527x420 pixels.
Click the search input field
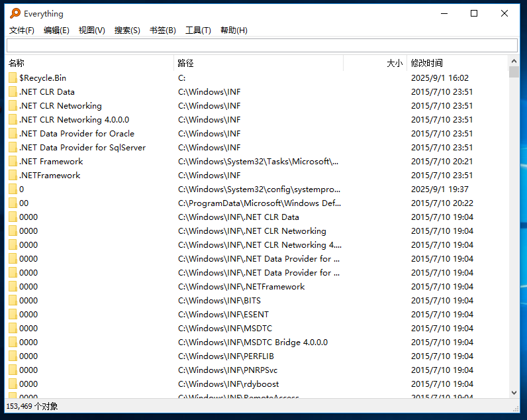[x=262, y=45]
